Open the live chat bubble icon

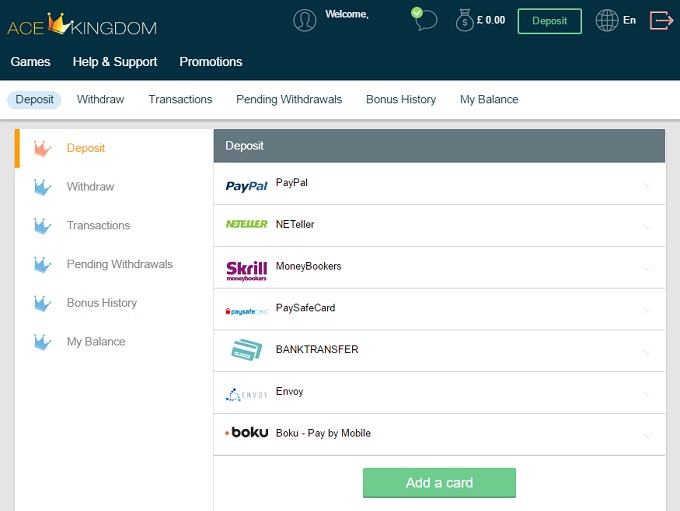[x=424, y=18]
